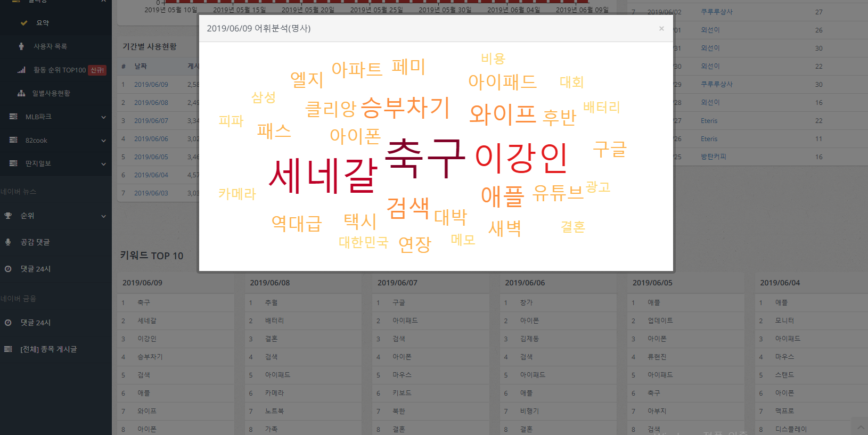Click keyword 업데이트 in 2019/06/05 column
Screen dimensions: 868x435
660,321
